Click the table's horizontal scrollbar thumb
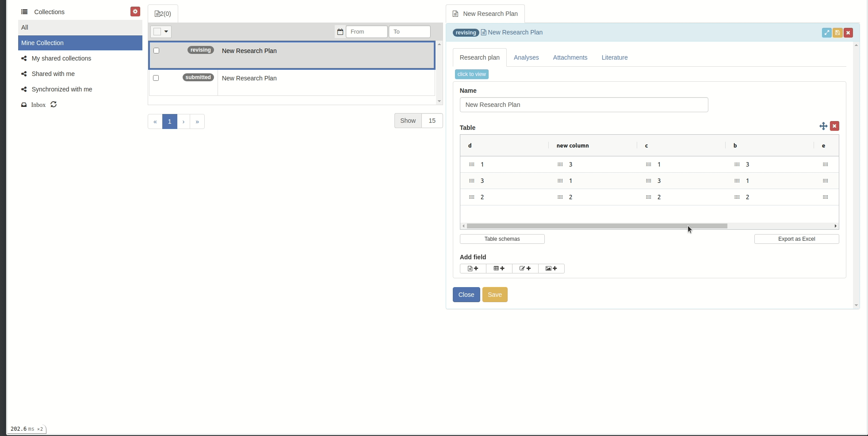 click(x=597, y=226)
